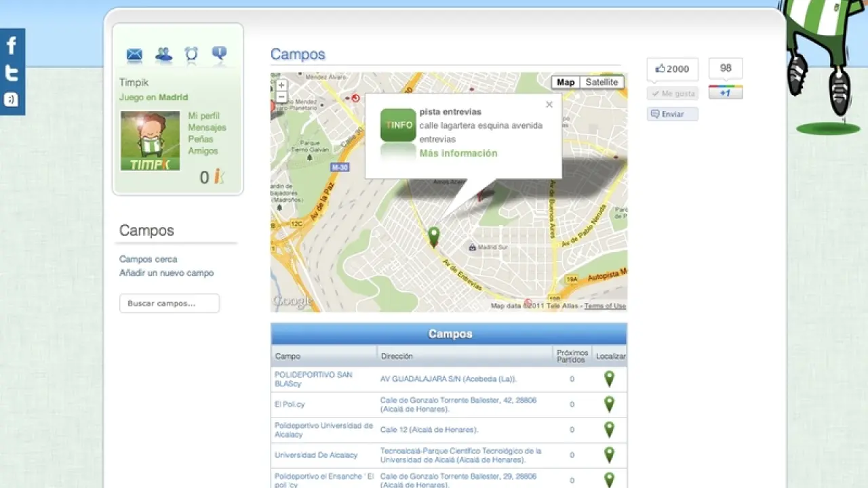Open Twitter from the left social bar
The height and width of the screenshot is (488, 868).
[12, 73]
